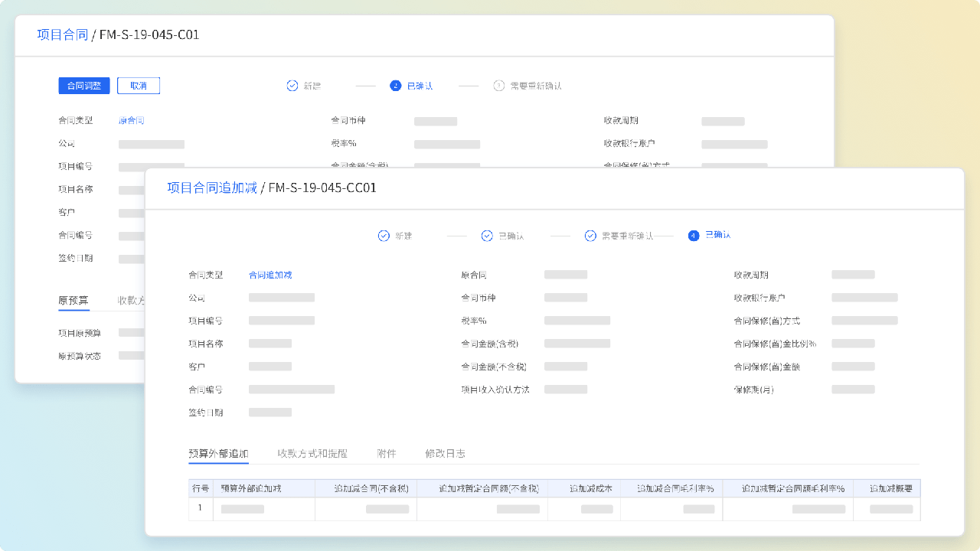Viewport: 980px width, 551px height.
Task: Open the 附件 tab
Action: pyautogui.click(x=387, y=454)
